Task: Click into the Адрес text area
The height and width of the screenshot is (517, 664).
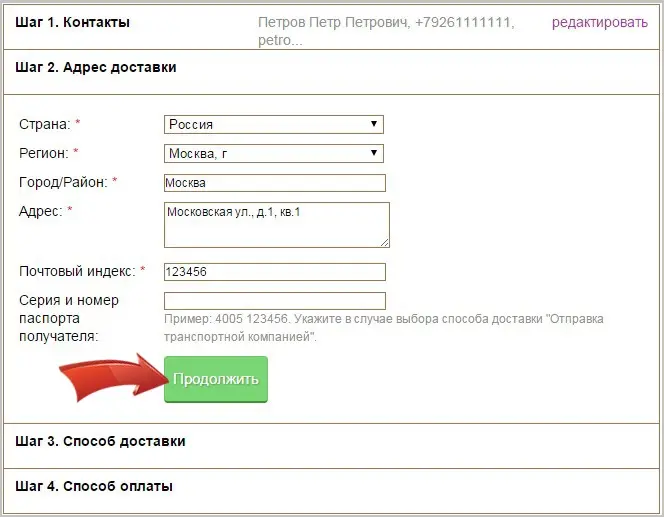Action: point(277,225)
